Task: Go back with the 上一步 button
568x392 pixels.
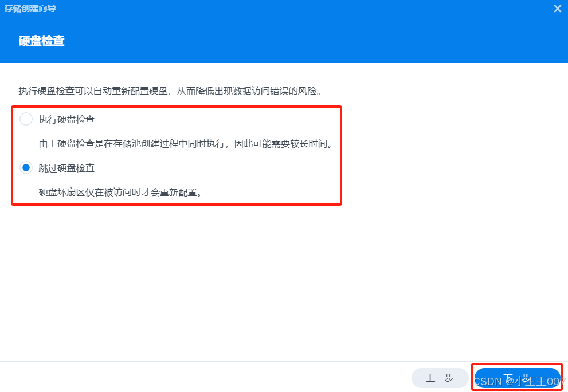Action: pyautogui.click(x=440, y=378)
